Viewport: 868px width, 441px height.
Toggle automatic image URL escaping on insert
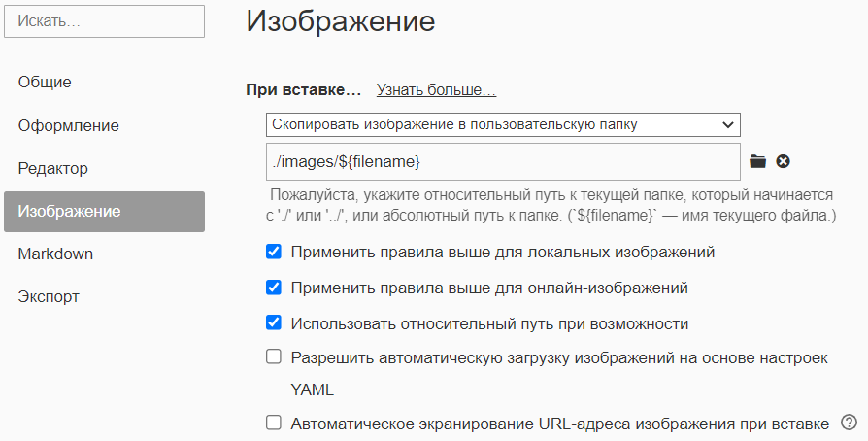(274, 424)
